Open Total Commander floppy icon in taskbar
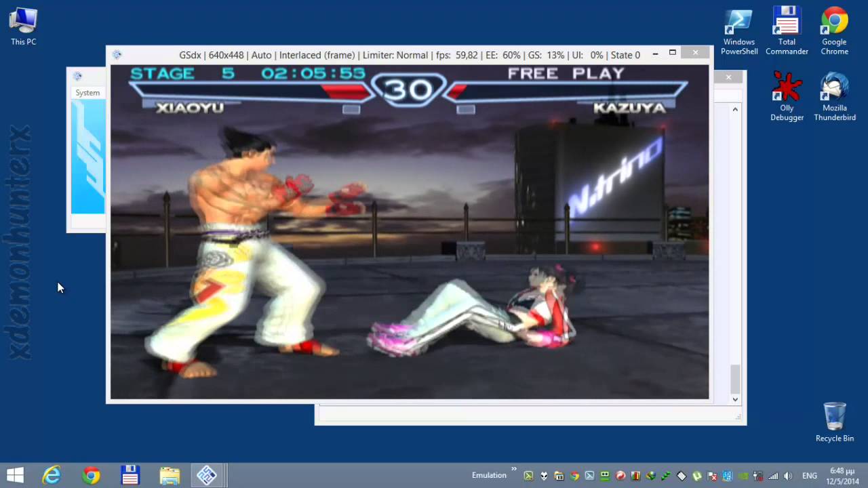 pyautogui.click(x=130, y=475)
